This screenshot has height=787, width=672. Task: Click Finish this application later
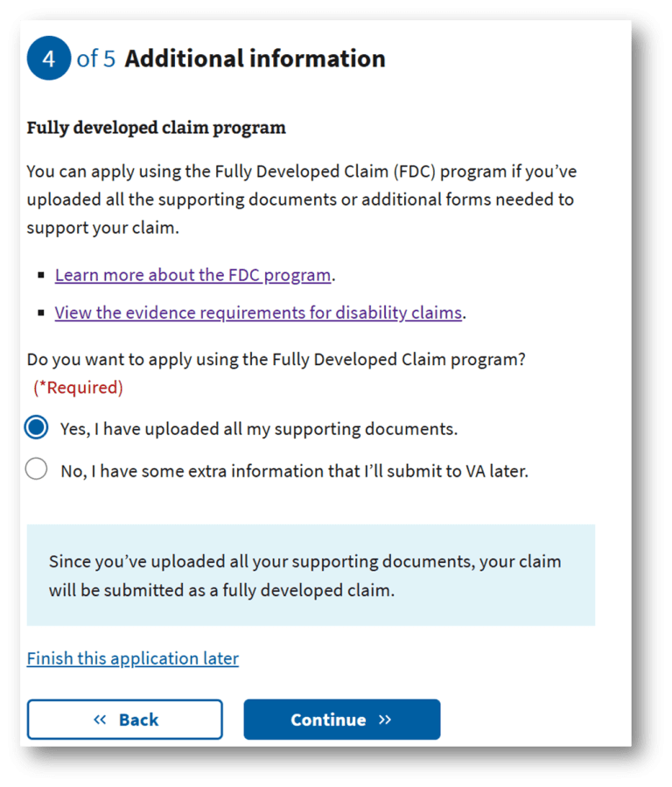pos(132,658)
